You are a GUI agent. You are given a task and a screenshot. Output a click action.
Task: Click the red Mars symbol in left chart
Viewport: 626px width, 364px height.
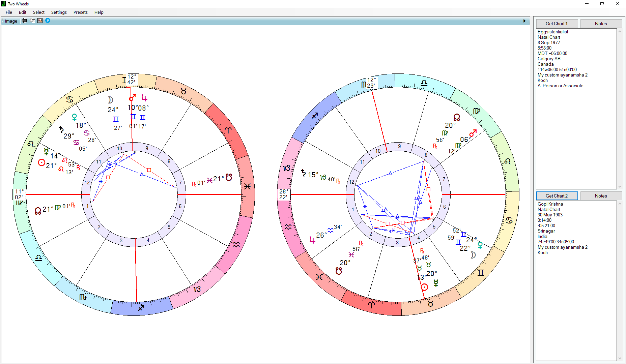tap(133, 98)
